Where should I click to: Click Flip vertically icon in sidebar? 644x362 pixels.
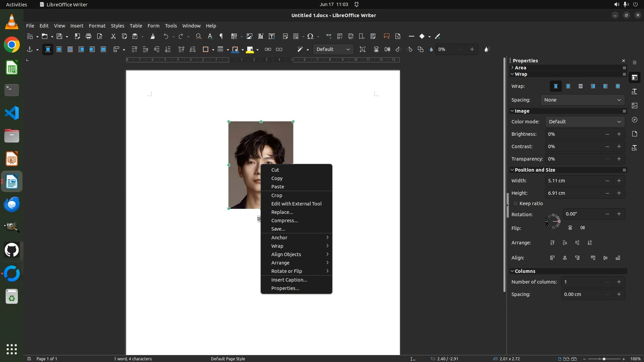570,228
